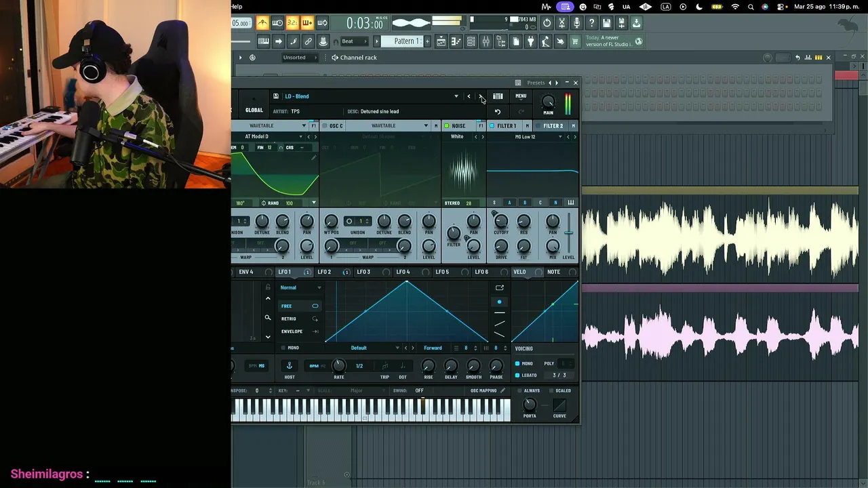Edit OSC mapping with pencil icon

point(502,390)
